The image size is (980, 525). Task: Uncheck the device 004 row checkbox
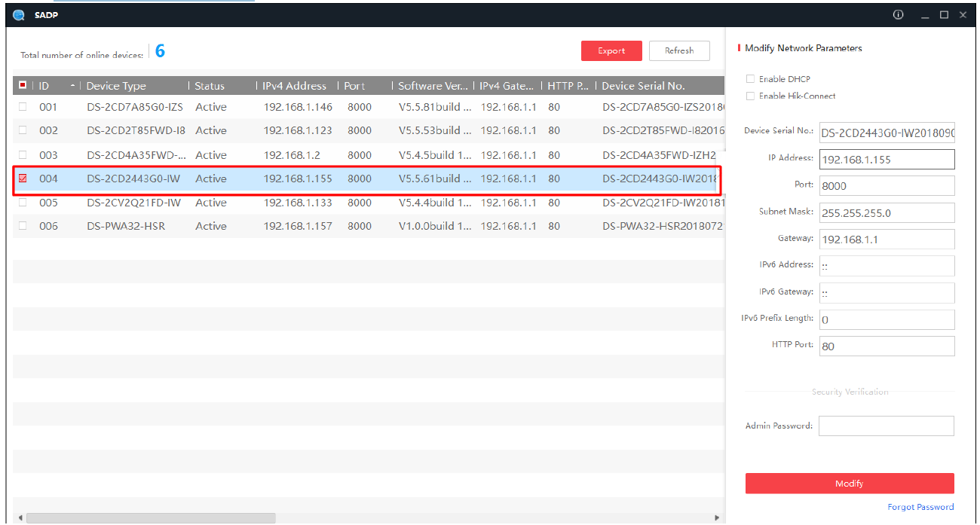click(x=23, y=179)
